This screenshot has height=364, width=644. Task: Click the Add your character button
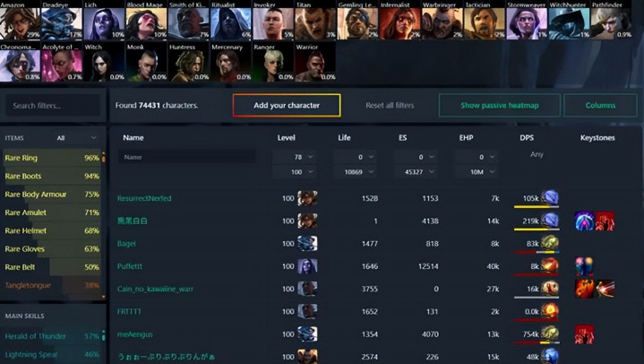(x=287, y=105)
